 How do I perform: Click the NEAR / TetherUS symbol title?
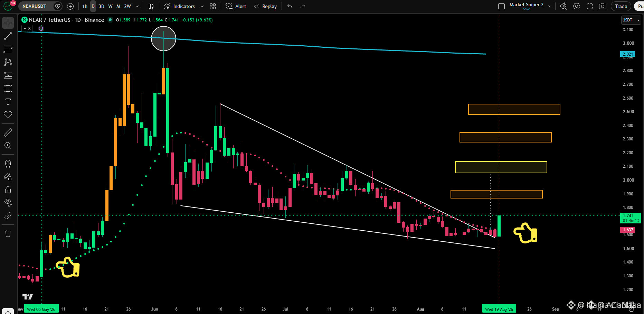[67, 20]
